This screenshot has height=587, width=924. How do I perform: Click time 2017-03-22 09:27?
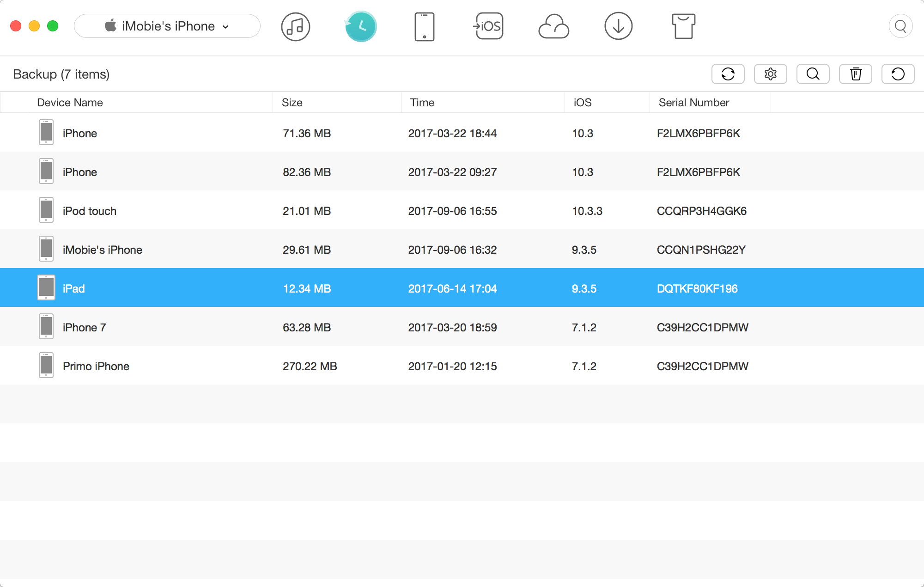[452, 172]
